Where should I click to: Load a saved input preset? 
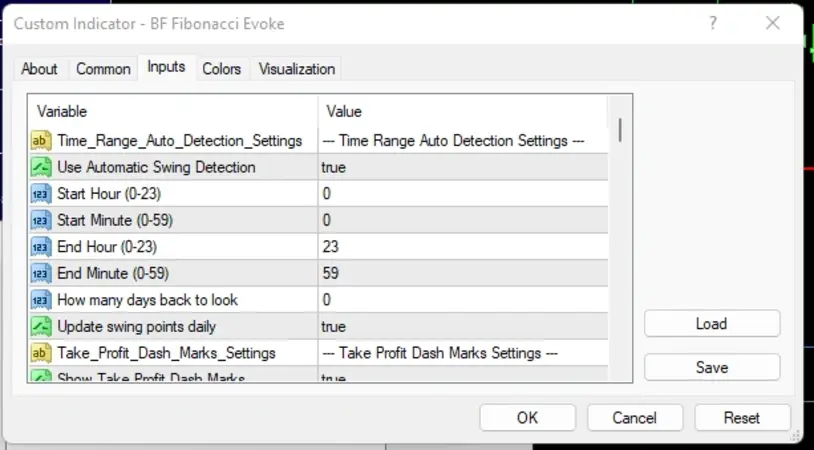click(712, 324)
